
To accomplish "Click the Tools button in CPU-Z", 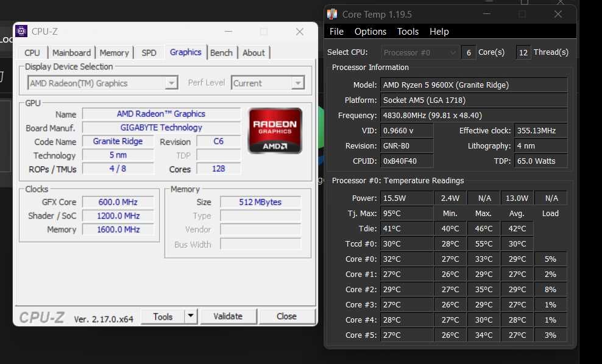I will pos(163,317).
